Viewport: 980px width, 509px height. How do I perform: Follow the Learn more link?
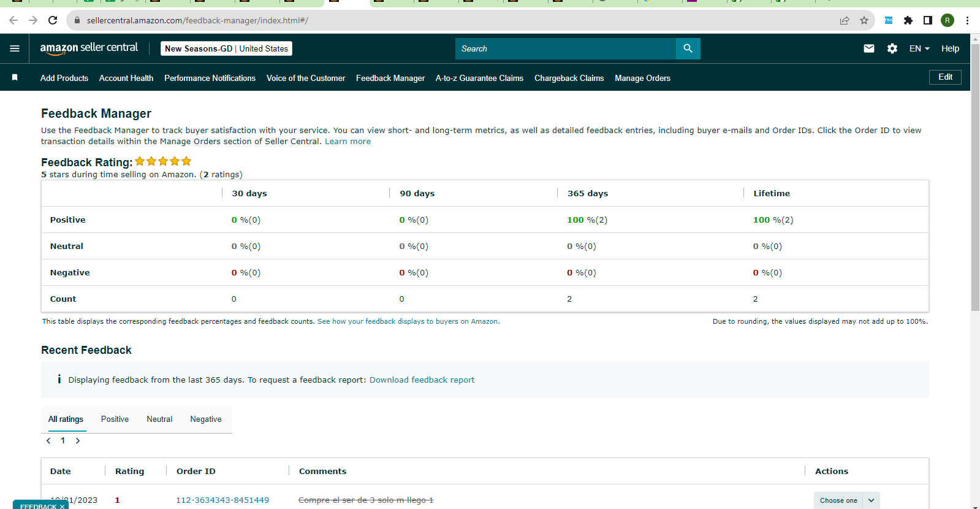[x=348, y=142]
